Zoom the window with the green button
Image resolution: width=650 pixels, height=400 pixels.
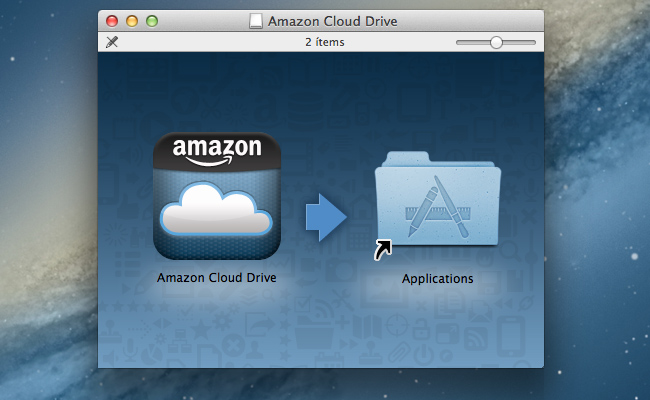pyautogui.click(x=152, y=21)
